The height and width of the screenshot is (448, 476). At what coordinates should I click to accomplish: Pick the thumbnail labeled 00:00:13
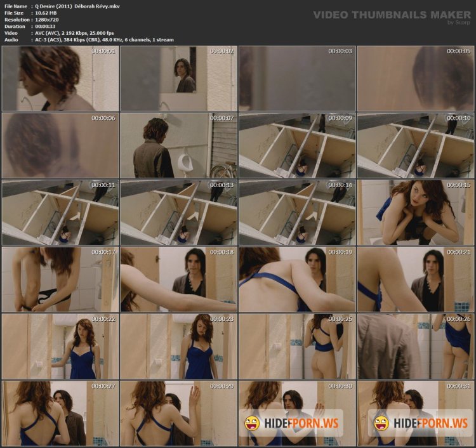(x=178, y=213)
